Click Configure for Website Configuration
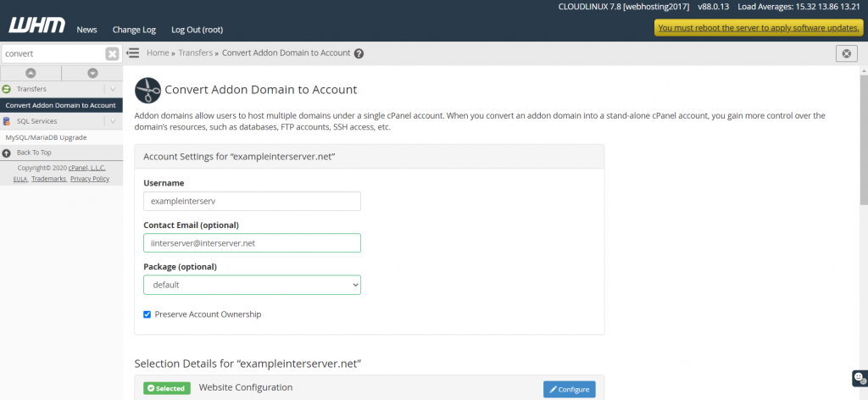 point(570,390)
